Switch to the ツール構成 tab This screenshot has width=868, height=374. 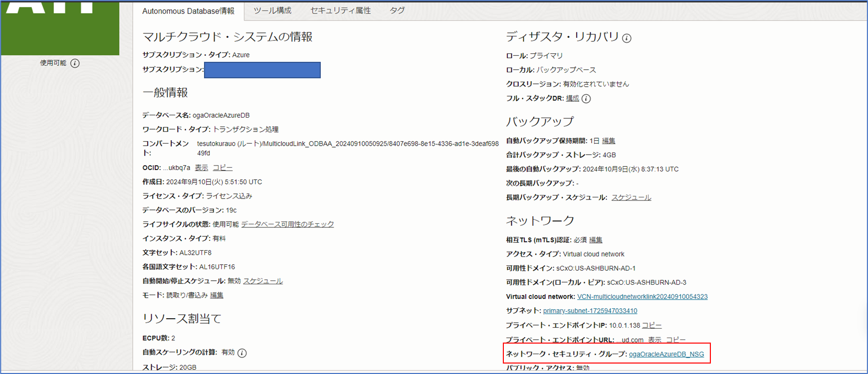coord(272,10)
